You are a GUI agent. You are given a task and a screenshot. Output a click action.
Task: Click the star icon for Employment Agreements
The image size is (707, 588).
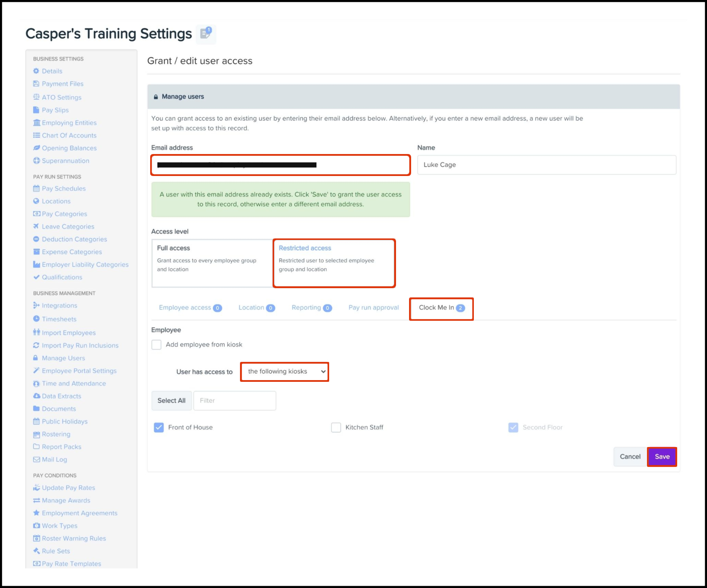(x=36, y=513)
